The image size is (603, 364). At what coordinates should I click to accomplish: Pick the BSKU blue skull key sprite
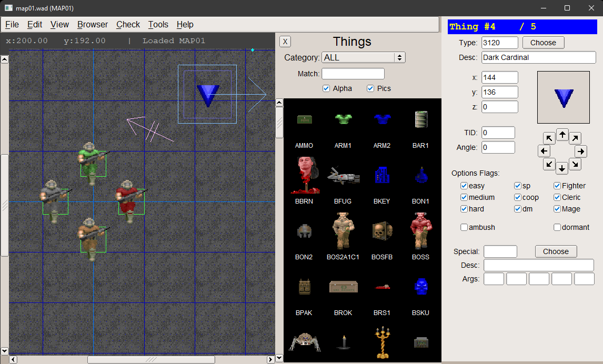coord(421,286)
